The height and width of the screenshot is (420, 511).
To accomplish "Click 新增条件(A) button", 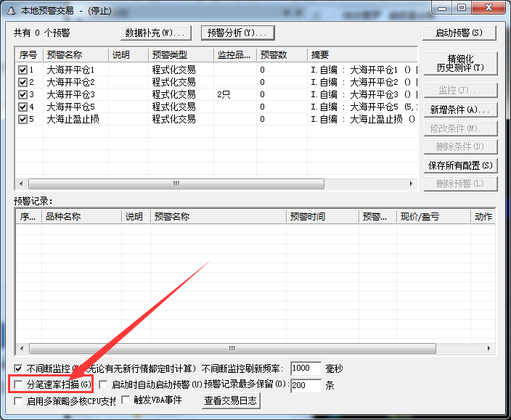I will click(460, 110).
